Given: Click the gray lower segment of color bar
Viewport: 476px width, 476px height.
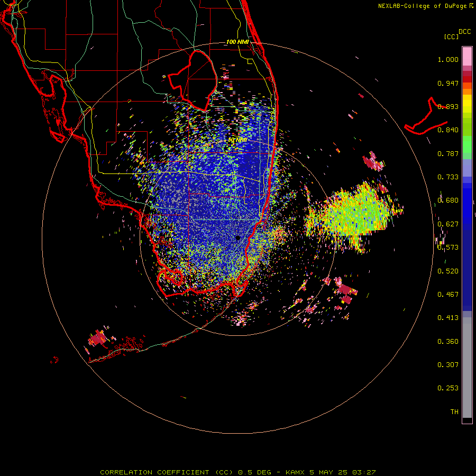Looking at the screenshot, I should (467, 368).
